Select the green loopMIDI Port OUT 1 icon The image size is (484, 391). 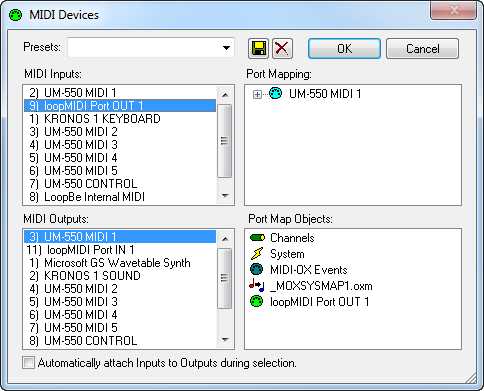coord(257,301)
